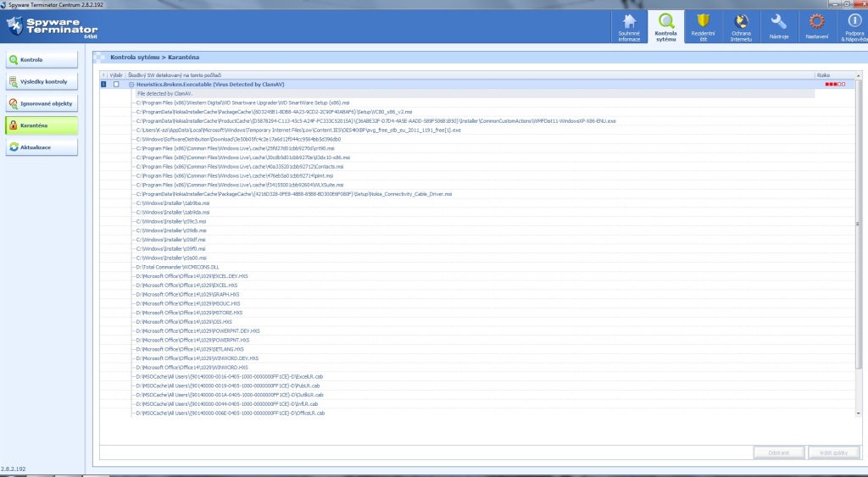Click Kontrola magnifier sidebar button
Viewport: 868px width, 477px height.
[42, 60]
